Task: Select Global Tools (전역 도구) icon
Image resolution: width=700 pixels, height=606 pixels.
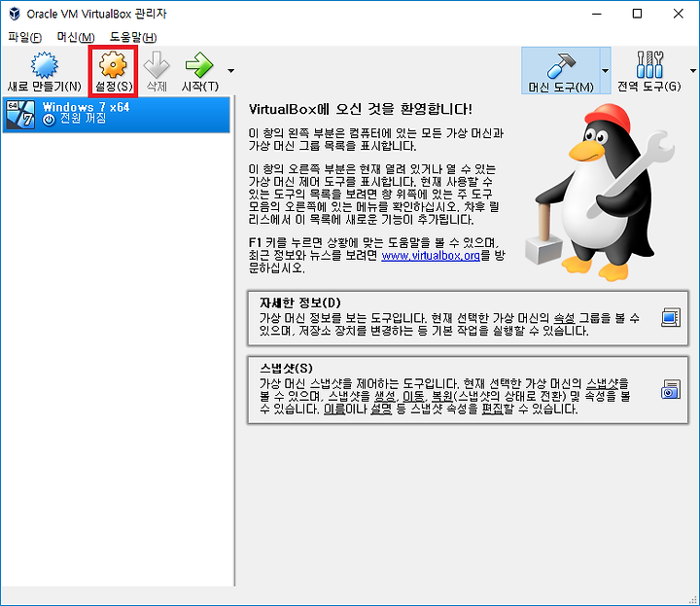Action: coord(649,65)
